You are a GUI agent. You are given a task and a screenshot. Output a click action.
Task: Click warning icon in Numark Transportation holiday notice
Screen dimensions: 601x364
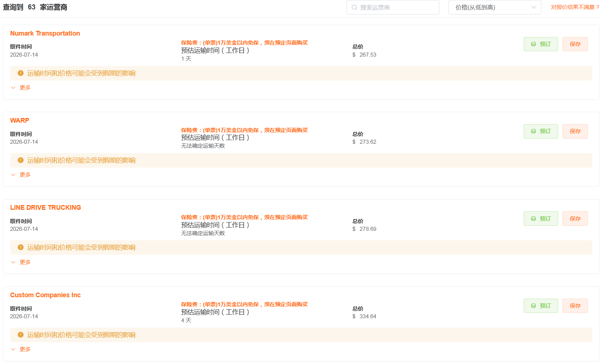tap(21, 73)
